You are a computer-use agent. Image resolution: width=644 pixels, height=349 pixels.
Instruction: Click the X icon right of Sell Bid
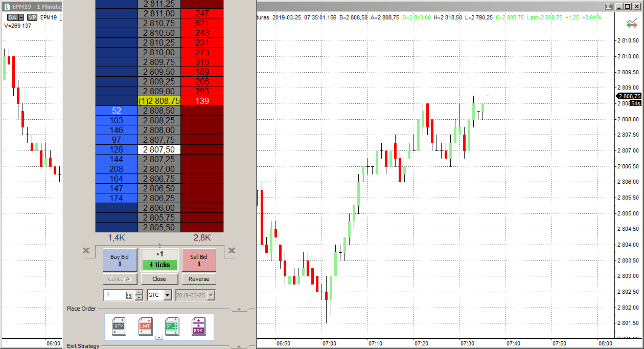(232, 250)
